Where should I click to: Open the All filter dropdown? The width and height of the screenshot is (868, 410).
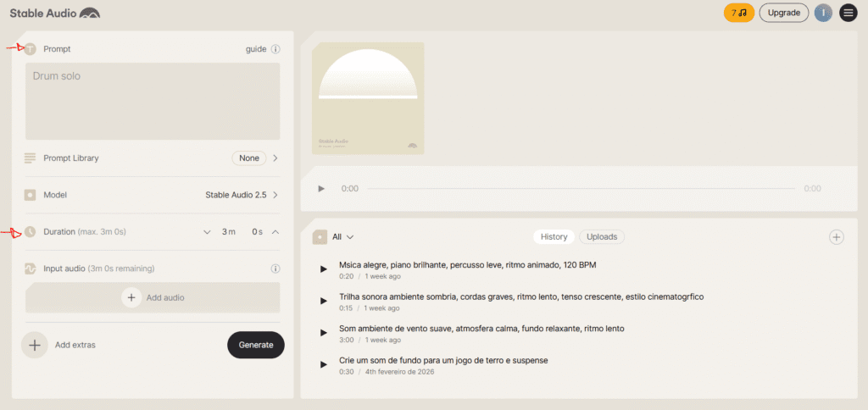click(342, 237)
